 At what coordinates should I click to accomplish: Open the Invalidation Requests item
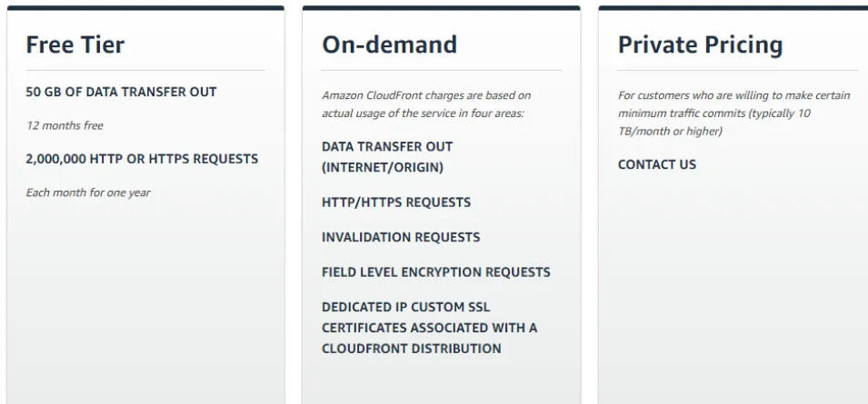[401, 237]
